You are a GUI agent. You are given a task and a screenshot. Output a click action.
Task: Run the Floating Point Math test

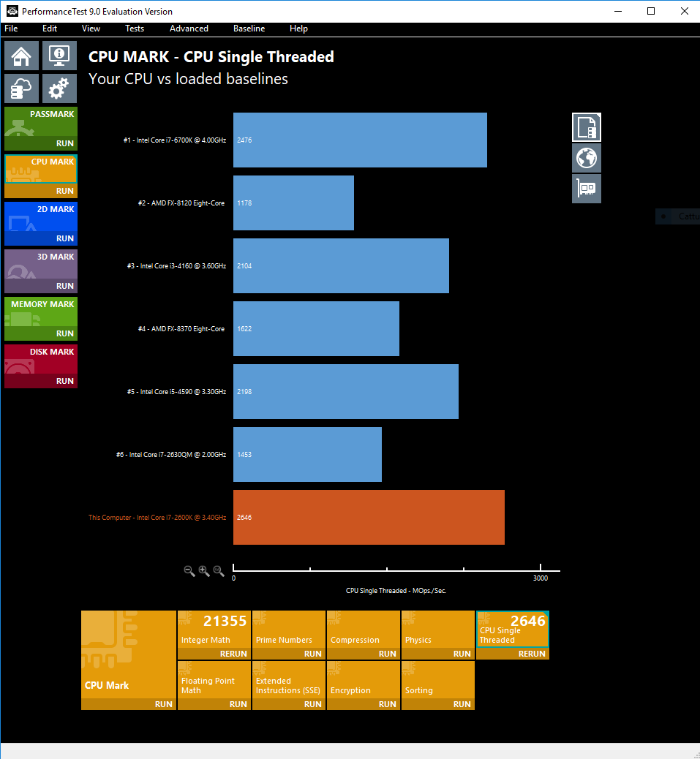[214, 704]
